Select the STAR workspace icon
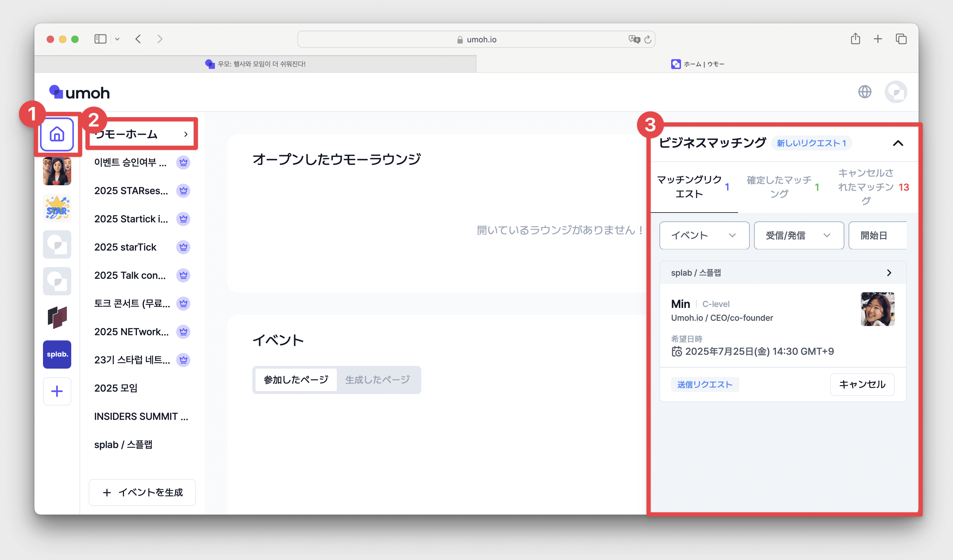The height and width of the screenshot is (560, 953). click(x=57, y=208)
